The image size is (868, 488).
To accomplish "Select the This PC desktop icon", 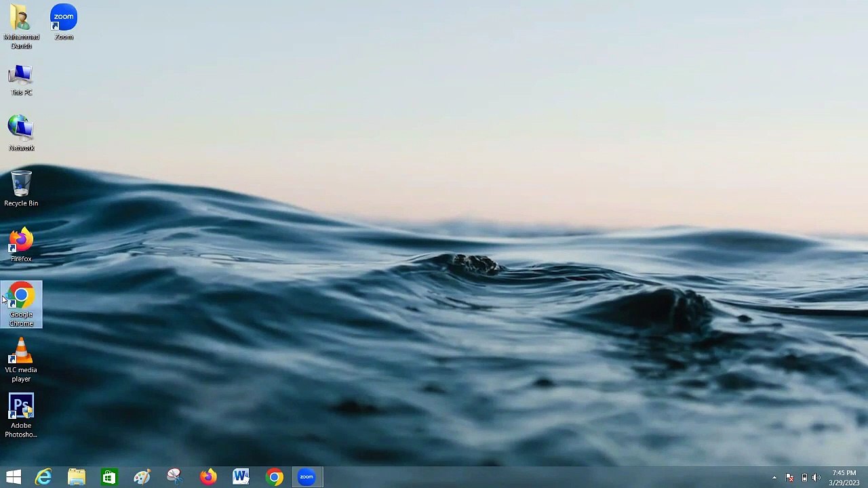I will click(x=21, y=81).
